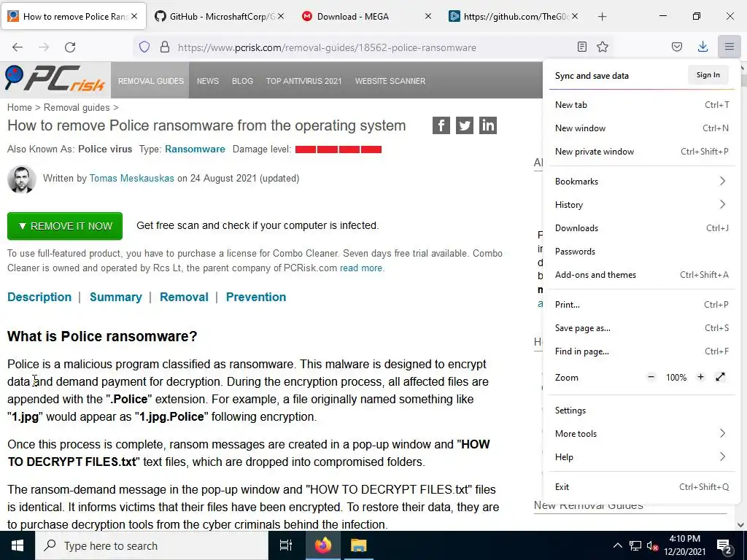Click the padlock site security icon
Viewport: 747px width, 560px height.
(x=165, y=47)
